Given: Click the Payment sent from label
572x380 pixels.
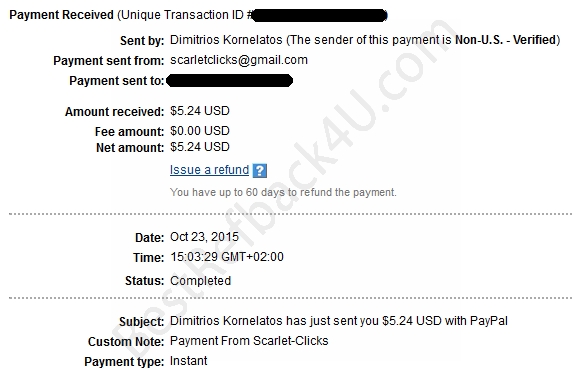Looking at the screenshot, I should (x=109, y=61).
